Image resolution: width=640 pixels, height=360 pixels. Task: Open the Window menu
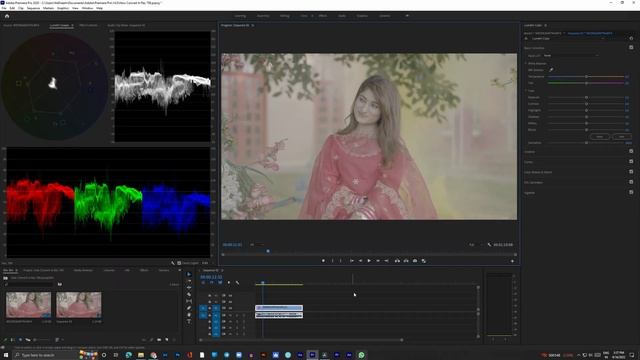(x=87, y=8)
